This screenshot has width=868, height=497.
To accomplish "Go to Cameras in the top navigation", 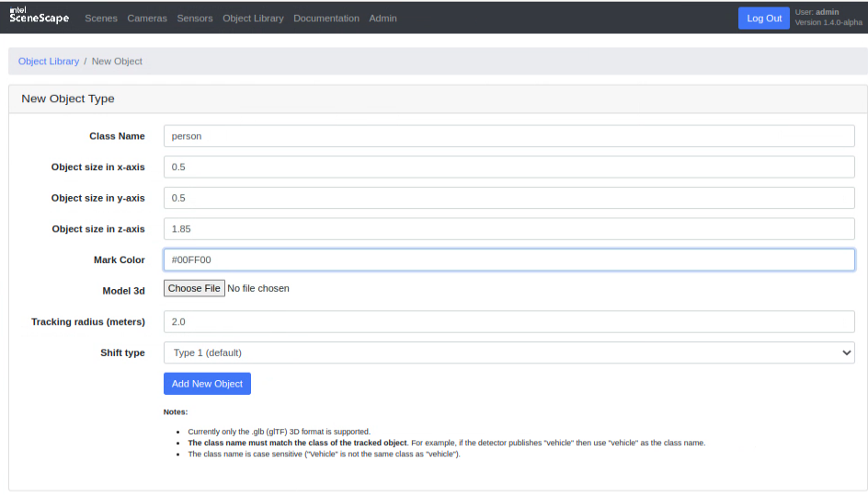I will pos(147,18).
